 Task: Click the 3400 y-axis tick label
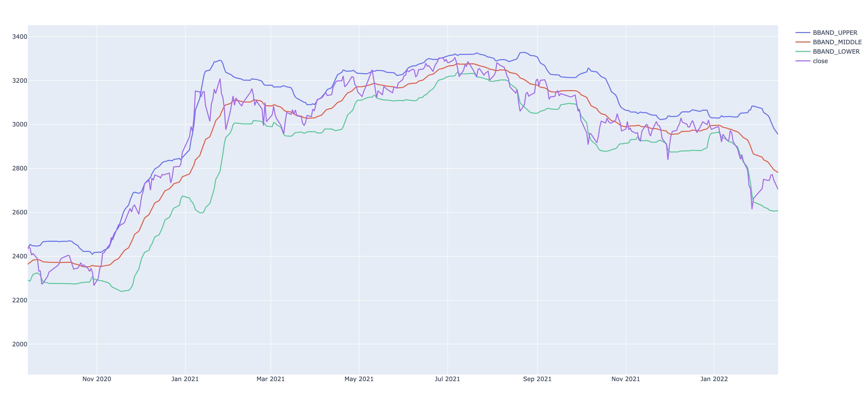[20, 37]
